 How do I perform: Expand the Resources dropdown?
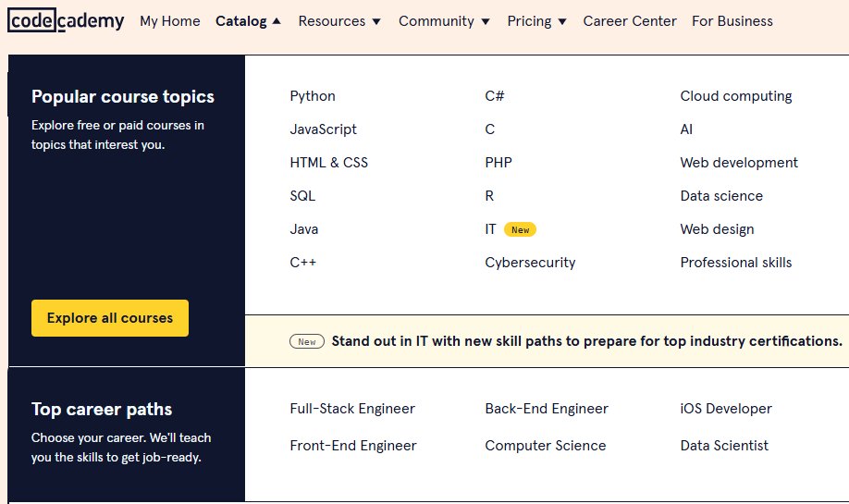pos(339,21)
